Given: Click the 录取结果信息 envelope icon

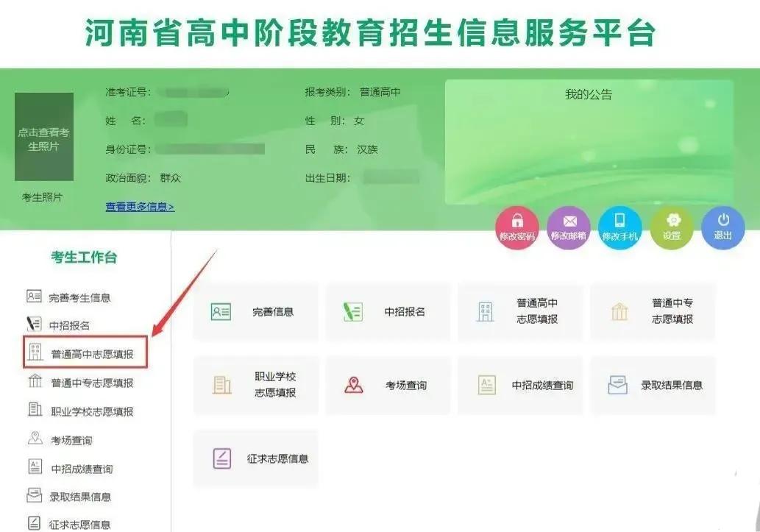Looking at the screenshot, I should (617, 385).
